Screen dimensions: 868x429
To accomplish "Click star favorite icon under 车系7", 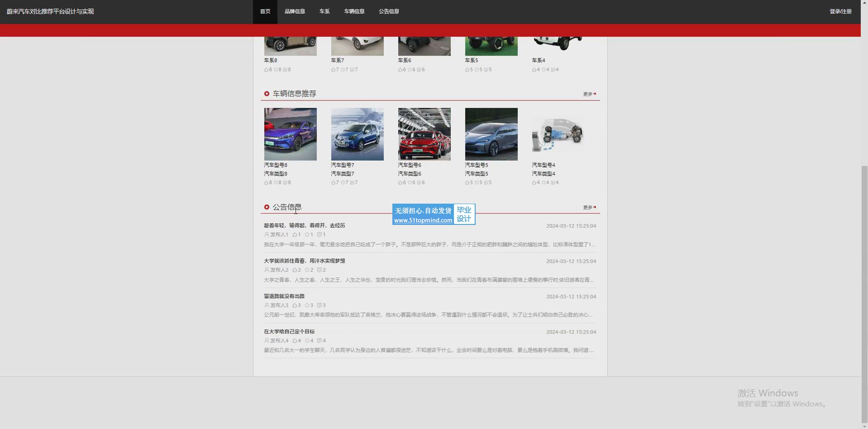I will pos(343,70).
